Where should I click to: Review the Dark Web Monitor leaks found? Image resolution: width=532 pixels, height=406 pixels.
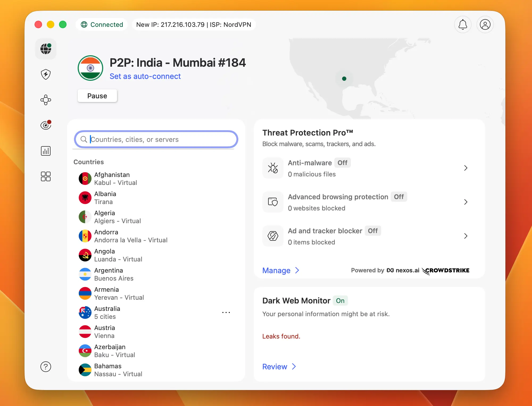point(275,366)
